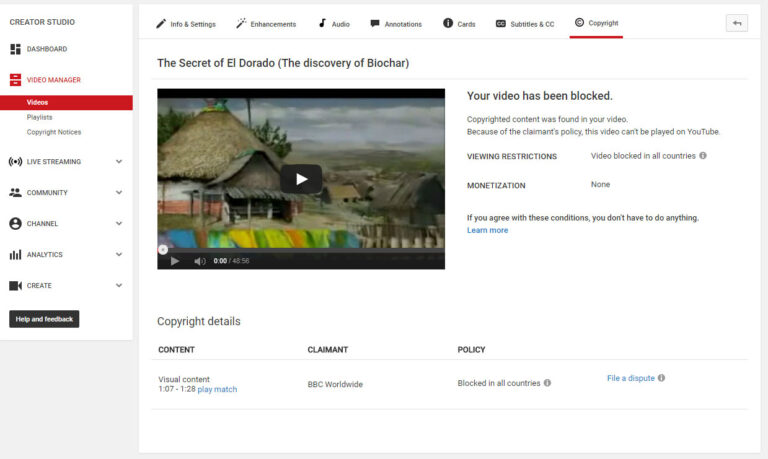Open the Learn more link
Screen dimensions: 768x459
coord(487,230)
